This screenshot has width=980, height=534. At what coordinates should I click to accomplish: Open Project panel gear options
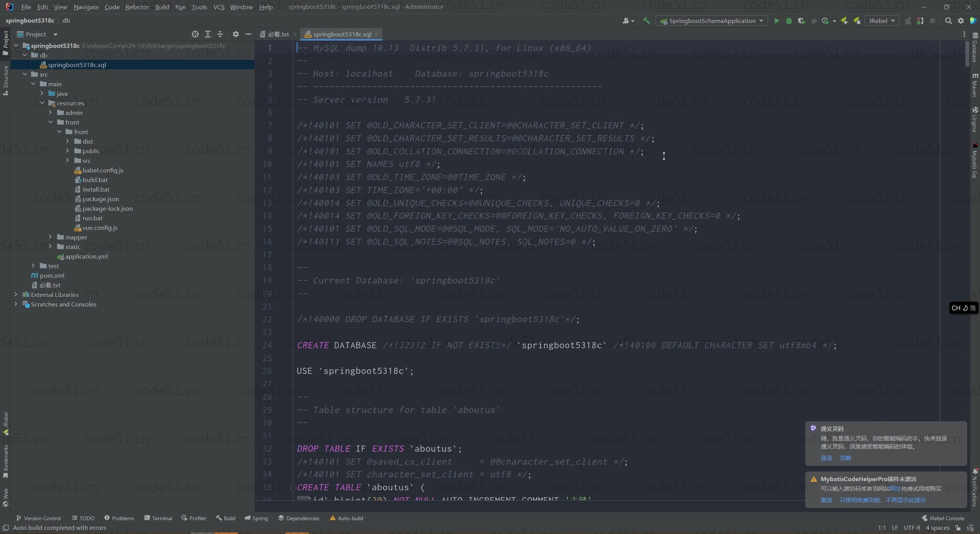236,34
